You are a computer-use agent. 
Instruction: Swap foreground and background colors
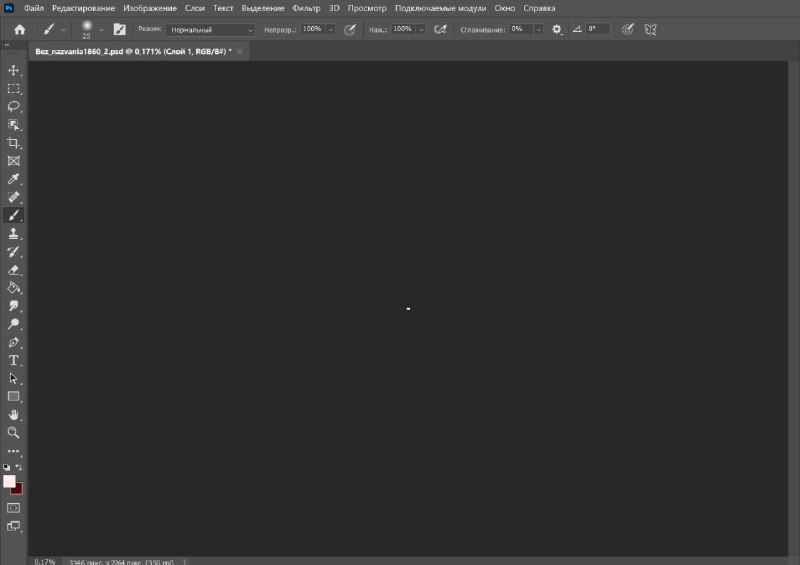pos(18,467)
